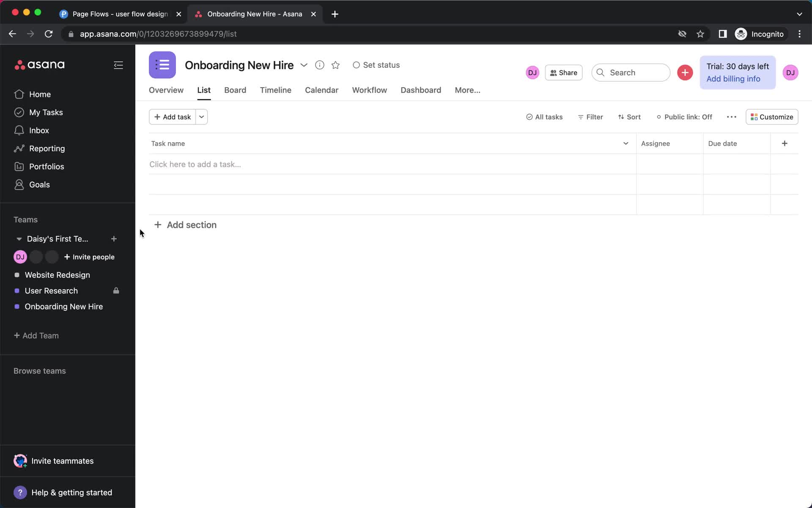Switch to the Overview tab
This screenshot has height=508, width=812.
(x=165, y=90)
